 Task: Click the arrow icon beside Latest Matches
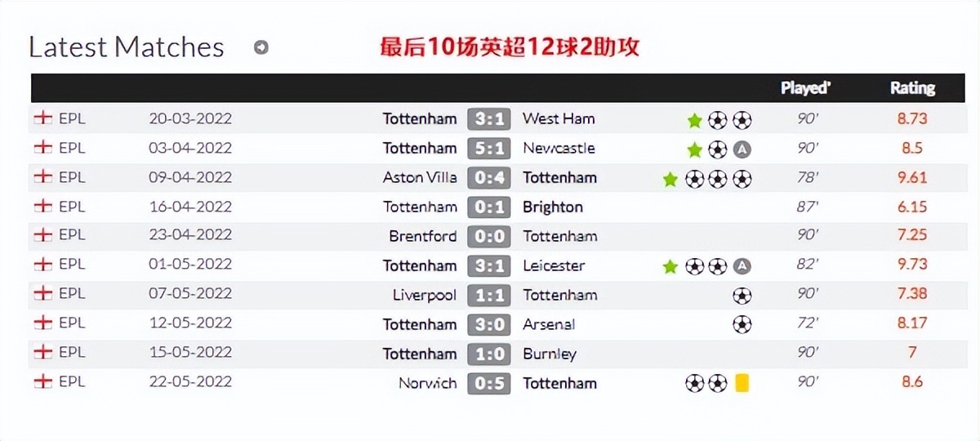pos(261,48)
